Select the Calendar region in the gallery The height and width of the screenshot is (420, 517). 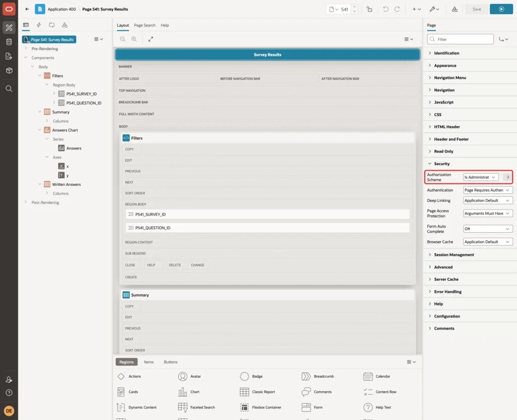[x=377, y=376]
